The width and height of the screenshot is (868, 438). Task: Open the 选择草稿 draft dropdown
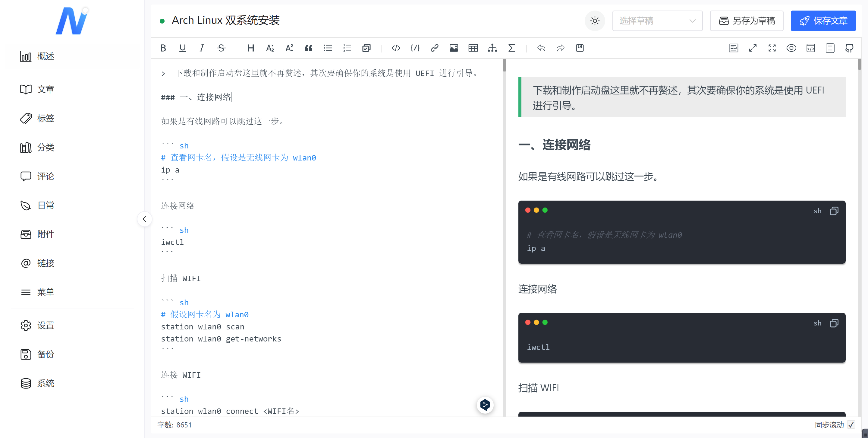click(657, 21)
